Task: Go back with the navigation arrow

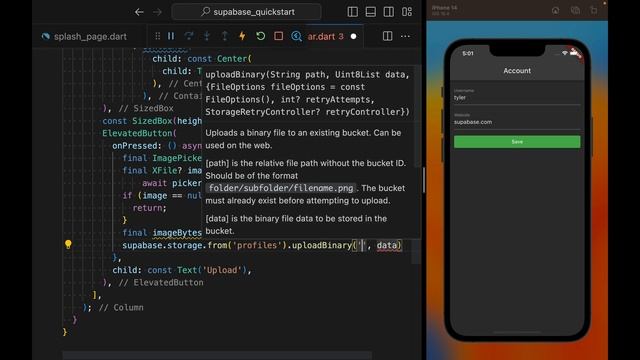Action: (x=139, y=12)
